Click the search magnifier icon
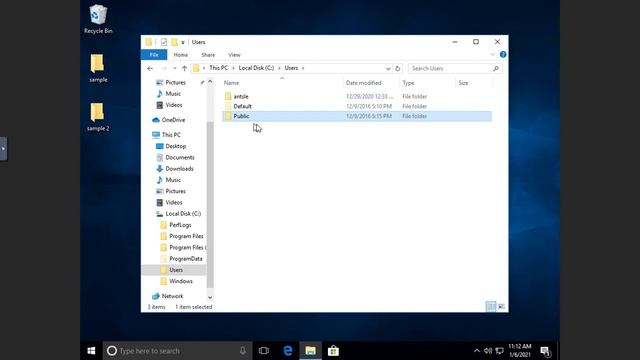 coord(496,68)
